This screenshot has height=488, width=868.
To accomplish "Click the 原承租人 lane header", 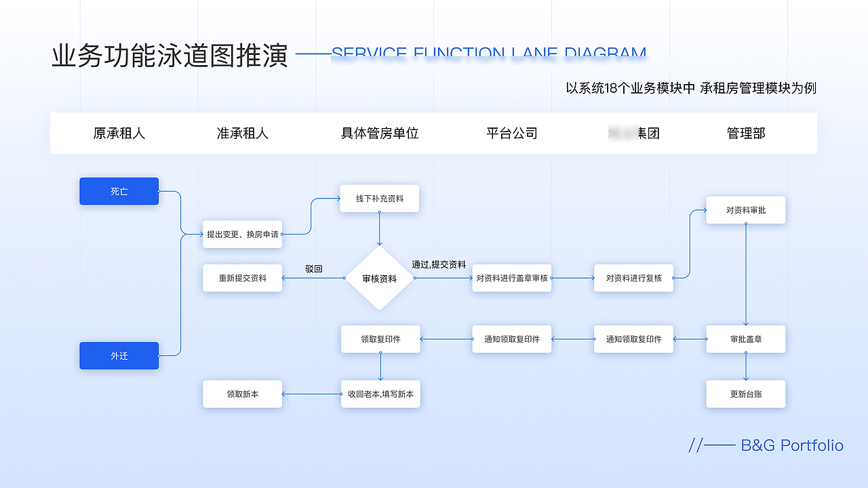I will pos(119,134).
